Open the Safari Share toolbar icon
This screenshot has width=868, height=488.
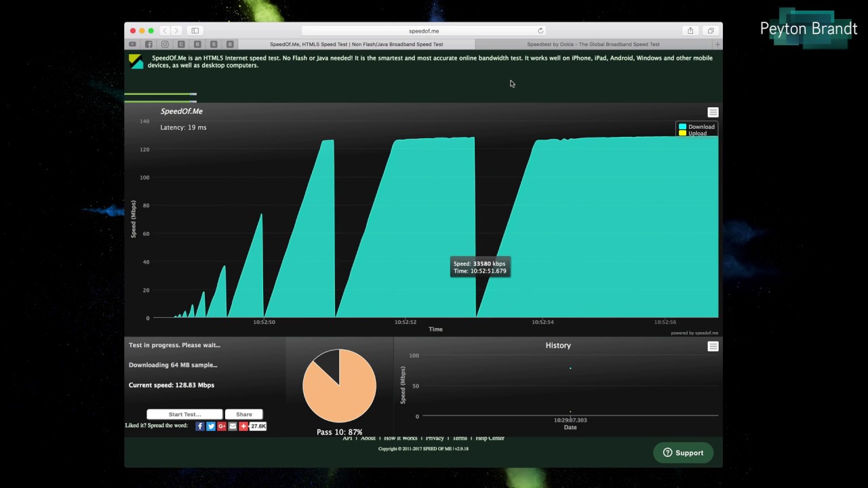click(x=690, y=30)
